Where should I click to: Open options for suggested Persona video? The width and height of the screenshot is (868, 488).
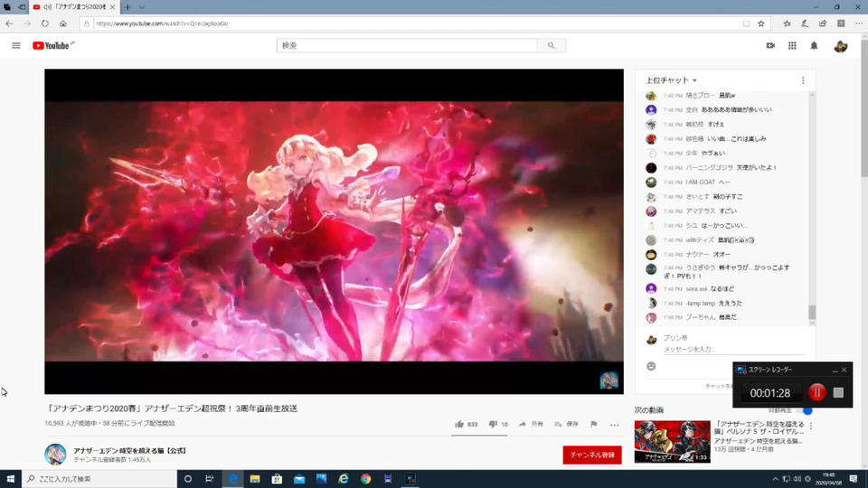coord(810,426)
